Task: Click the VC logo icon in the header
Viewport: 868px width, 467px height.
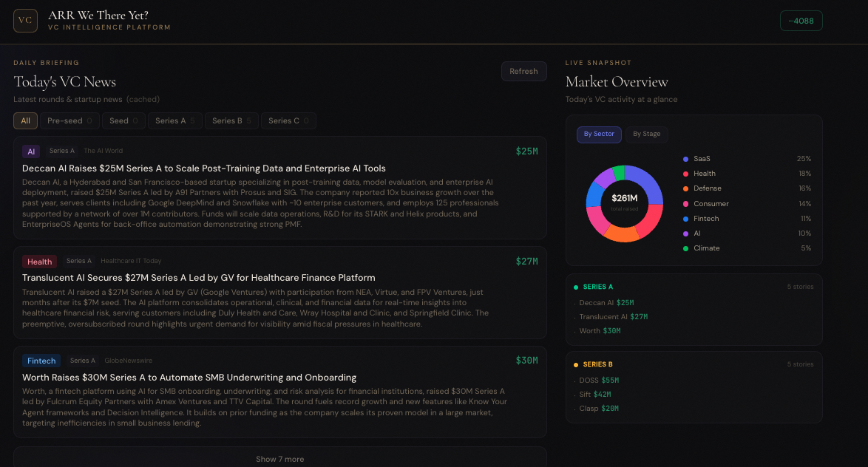Action: (25, 20)
